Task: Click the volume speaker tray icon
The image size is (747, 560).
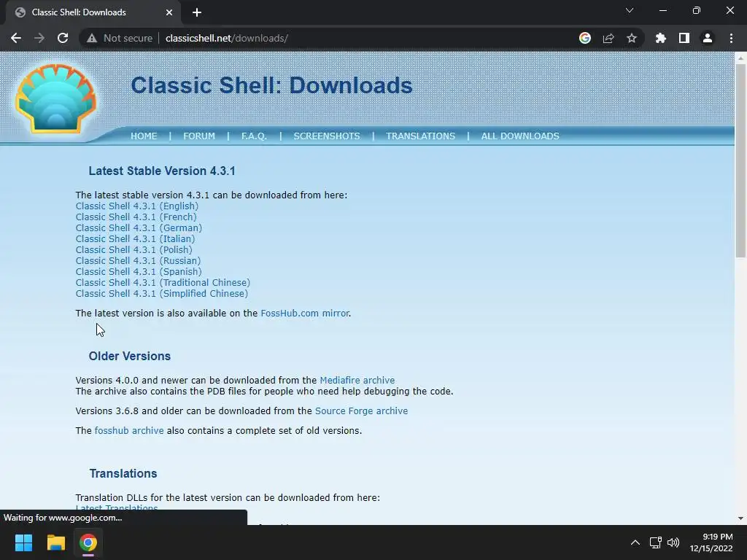Action: click(x=673, y=542)
